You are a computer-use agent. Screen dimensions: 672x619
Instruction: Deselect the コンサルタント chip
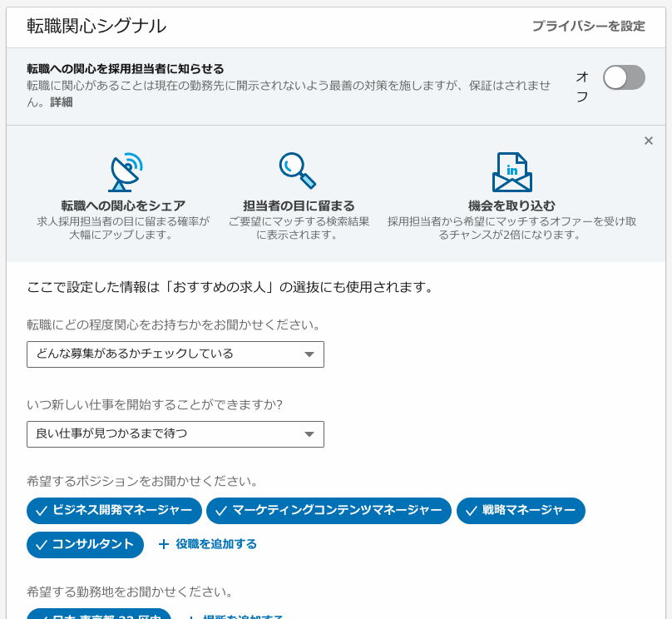[85, 545]
